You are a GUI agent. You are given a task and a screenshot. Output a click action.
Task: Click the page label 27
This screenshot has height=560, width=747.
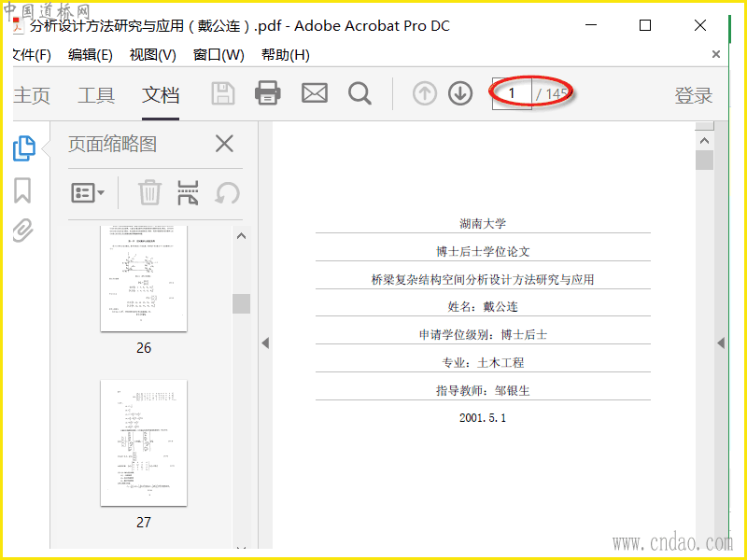click(144, 523)
